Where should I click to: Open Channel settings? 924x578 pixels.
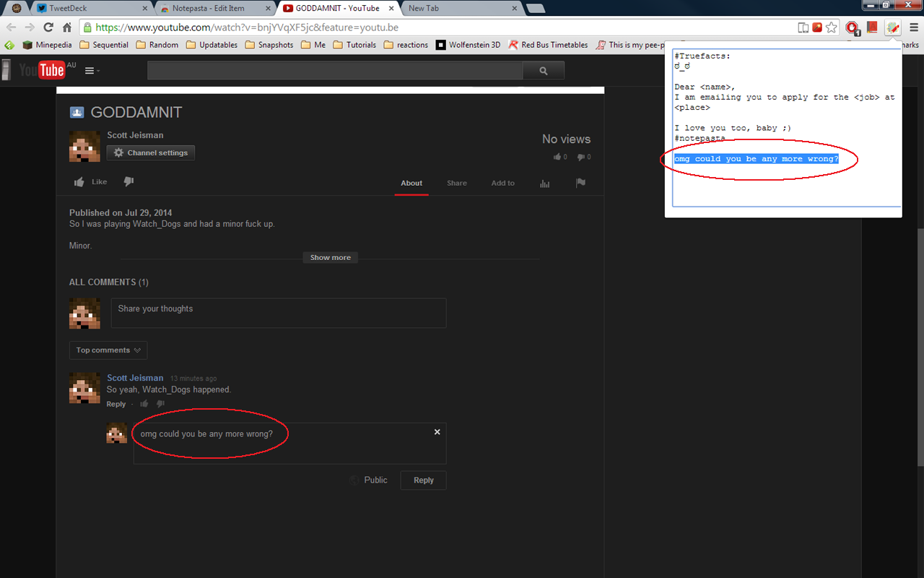pyautogui.click(x=151, y=153)
